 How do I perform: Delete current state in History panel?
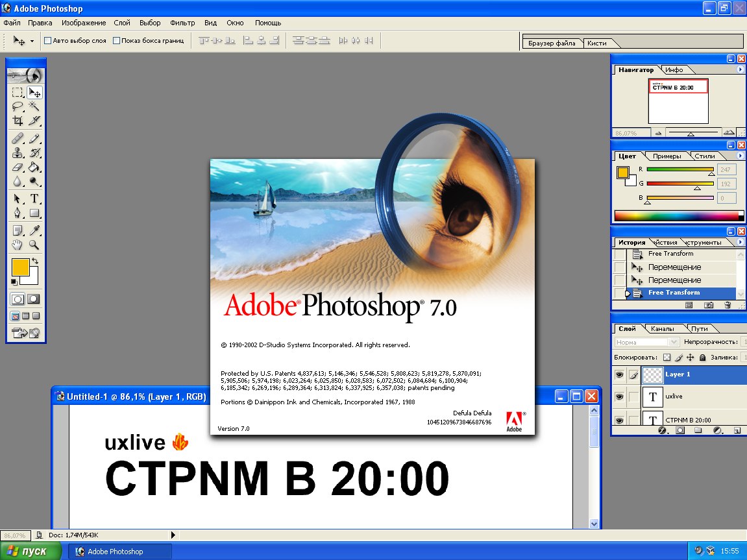click(728, 305)
